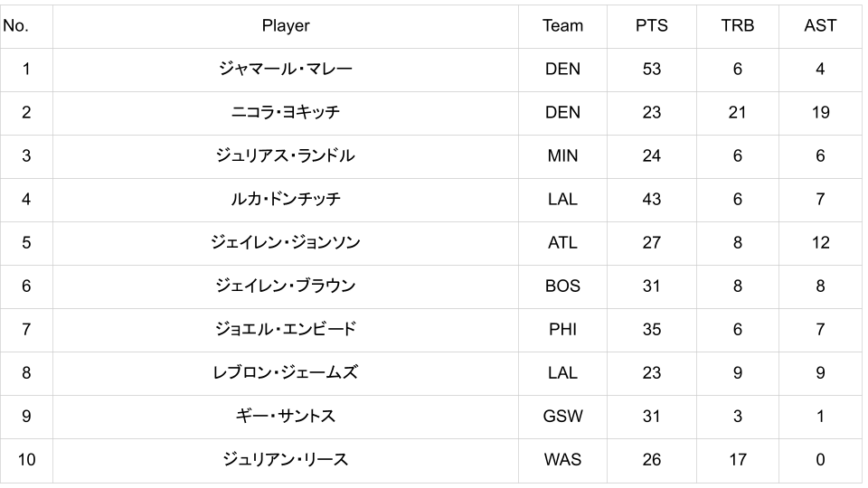Click the 53 PTS value
The height and width of the screenshot is (488, 868).
[x=651, y=69]
